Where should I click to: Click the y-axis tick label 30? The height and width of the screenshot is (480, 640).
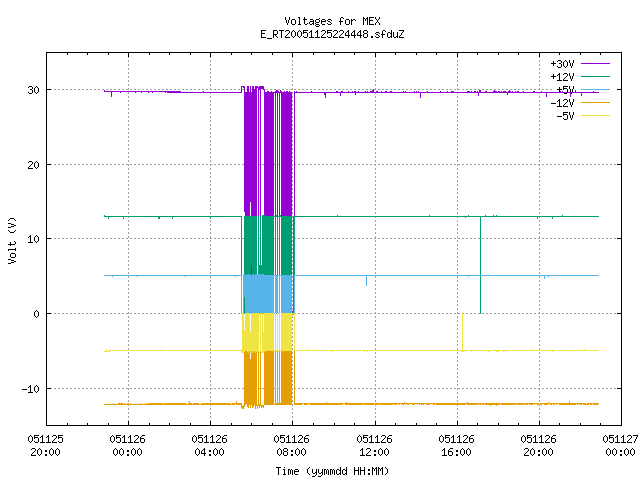(x=33, y=90)
